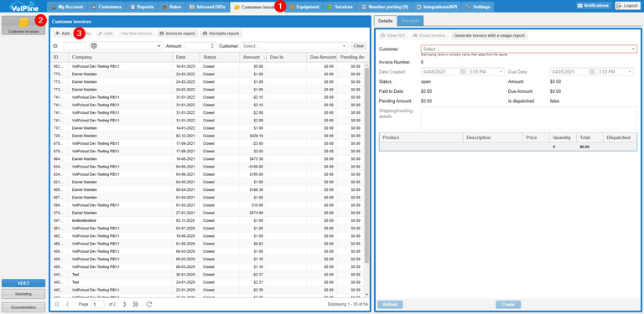Sort by the Company column header
The height and width of the screenshot is (314, 644).
pos(121,57)
